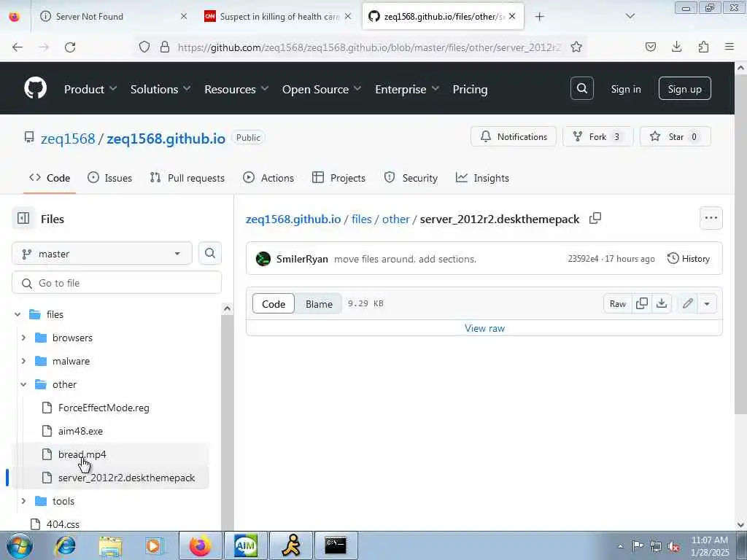Image resolution: width=747 pixels, height=560 pixels.
Task: Bookmark this page with the star icon
Action: click(x=576, y=47)
